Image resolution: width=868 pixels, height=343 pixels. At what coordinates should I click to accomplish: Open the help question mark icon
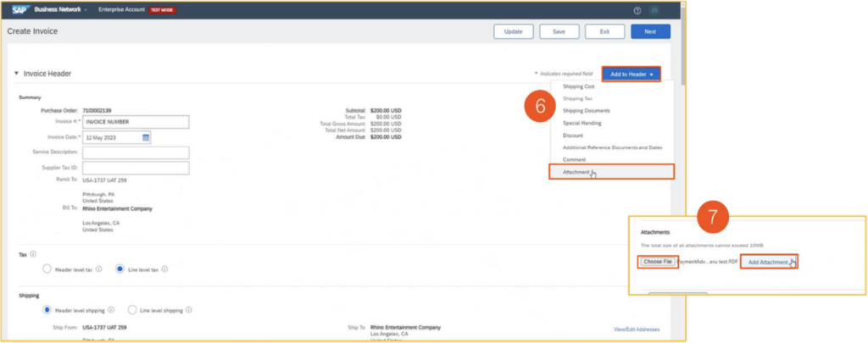637,10
